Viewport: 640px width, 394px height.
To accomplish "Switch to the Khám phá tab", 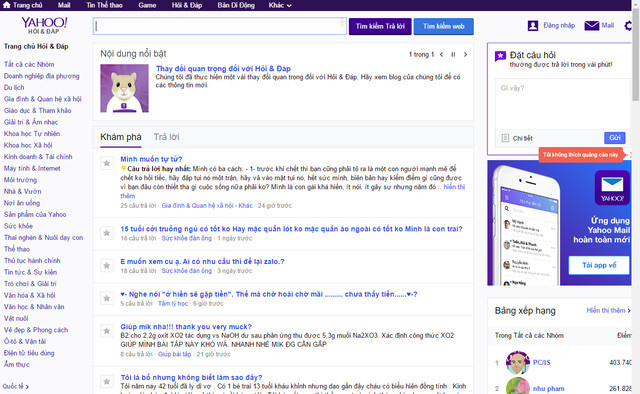I will (121, 137).
